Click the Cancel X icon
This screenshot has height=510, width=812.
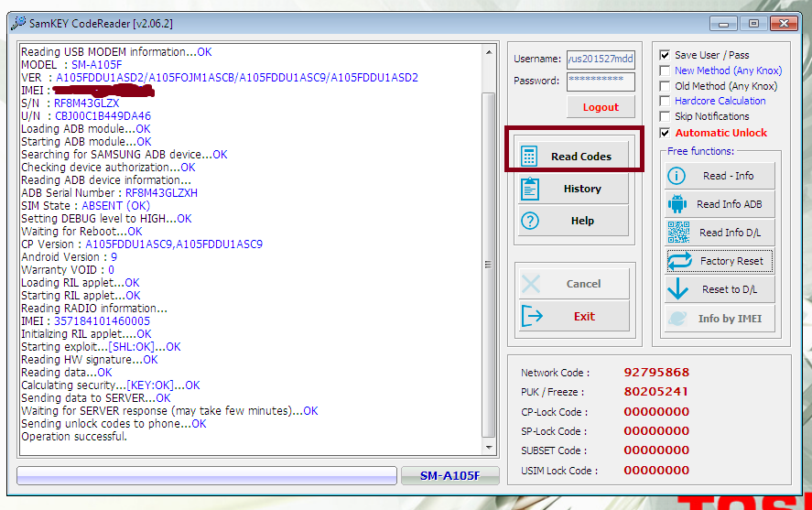[531, 284]
